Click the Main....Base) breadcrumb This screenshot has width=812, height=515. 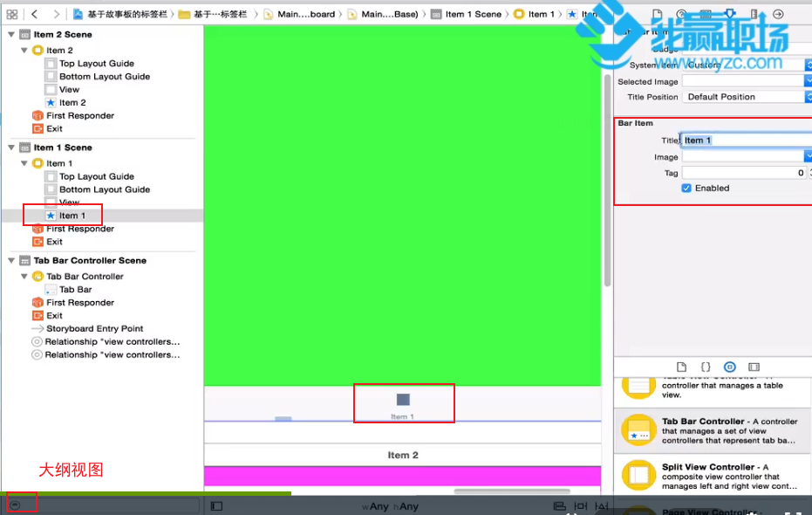pos(383,14)
